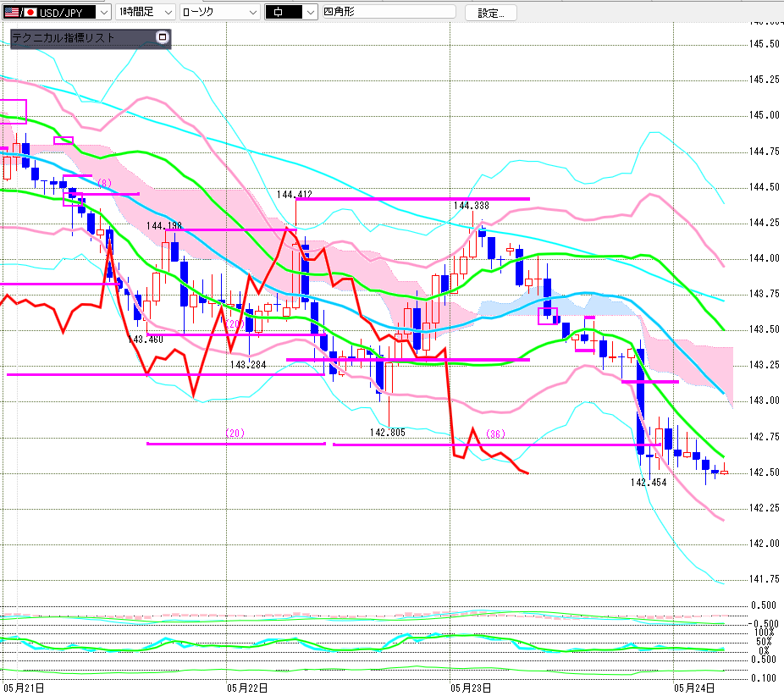The width and height of the screenshot is (784, 696).
Task: Click the 141.75 price axis label
Action: pos(765,579)
